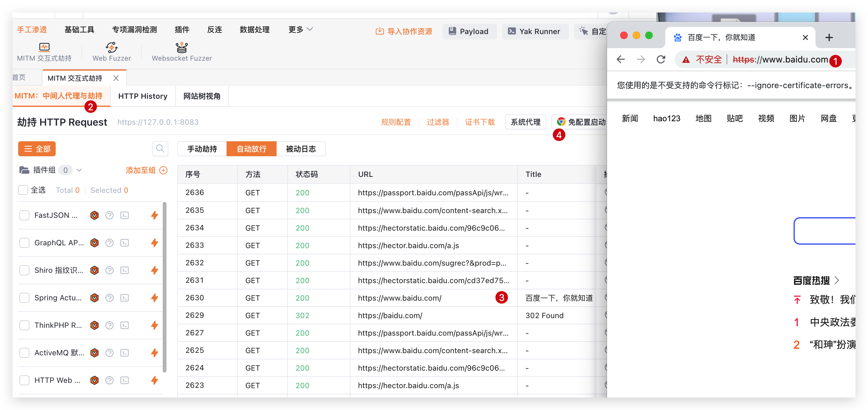Image resolution: width=868 pixels, height=410 pixels.
Task: View source code icon for Shiro plugin
Action: pyautogui.click(x=125, y=270)
